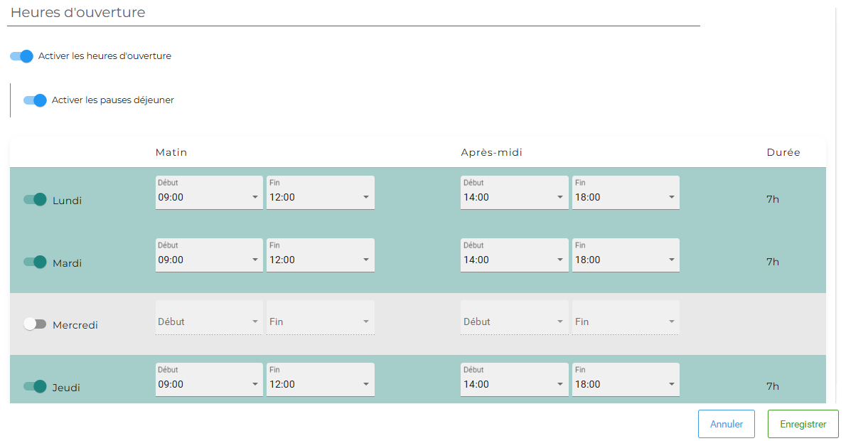Open Lundi morning start time dropdown
Image resolution: width=868 pixels, height=441 pixels.
coord(209,193)
